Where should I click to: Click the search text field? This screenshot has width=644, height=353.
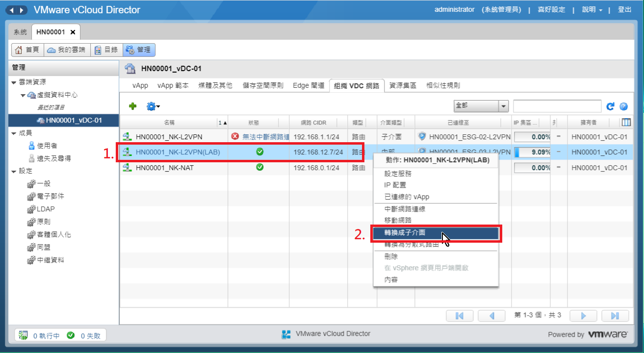[x=557, y=106]
